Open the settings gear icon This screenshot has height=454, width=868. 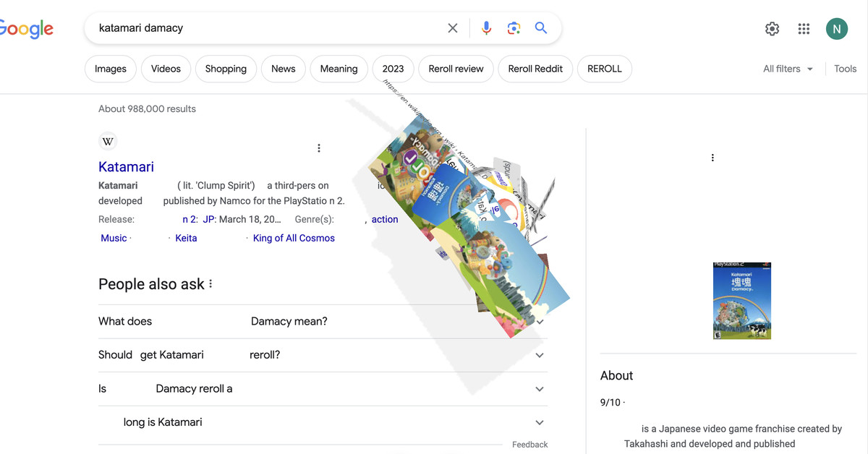[772, 29]
